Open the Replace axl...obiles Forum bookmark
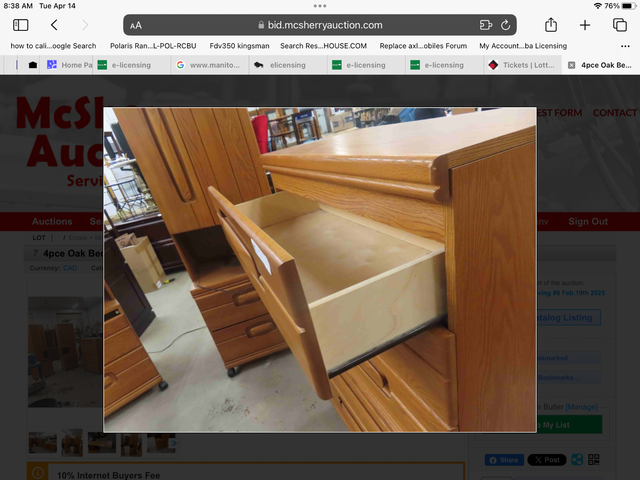Viewport: 640px width, 480px height. pyautogui.click(x=423, y=46)
